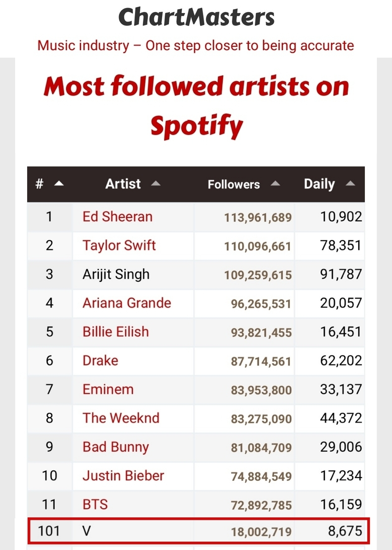This screenshot has height=550, width=392.
Task: Select The Weeknd link
Action: (x=121, y=418)
